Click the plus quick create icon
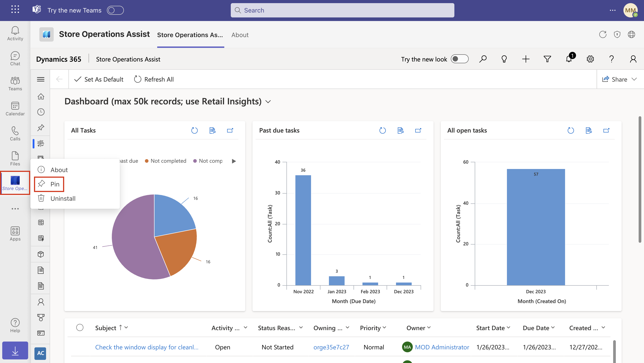644x363 pixels. [525, 59]
